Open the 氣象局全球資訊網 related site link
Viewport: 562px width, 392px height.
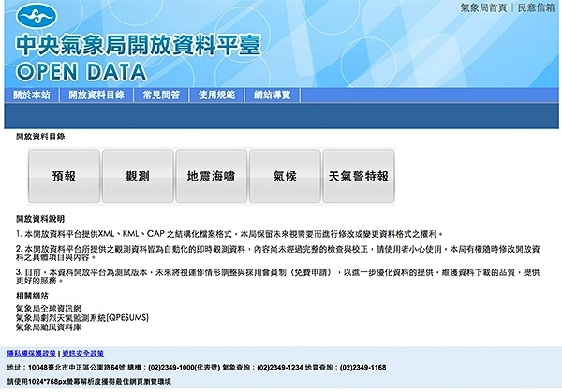(49, 308)
